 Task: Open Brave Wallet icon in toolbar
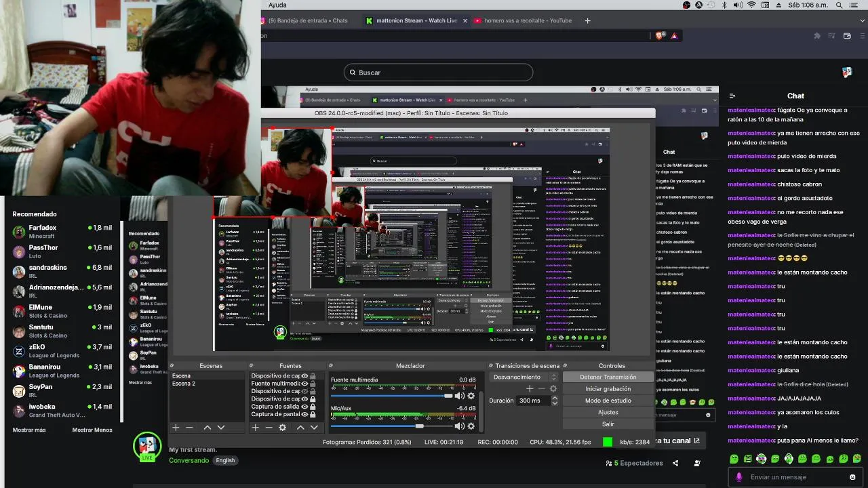pos(847,36)
